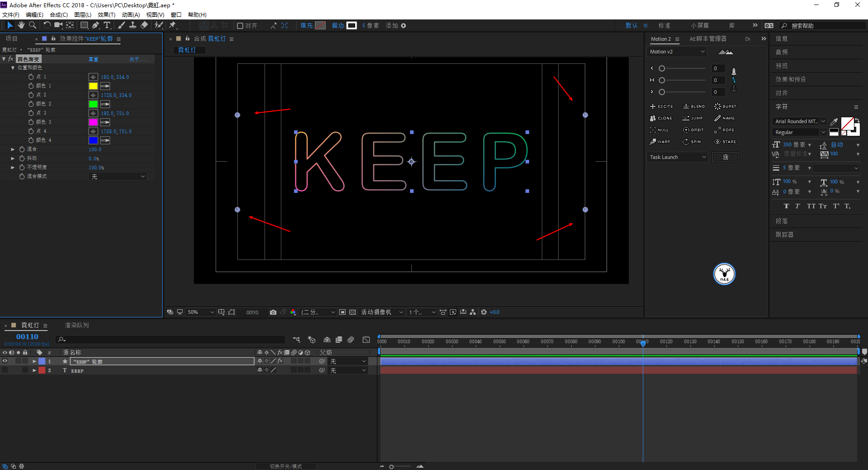The width and height of the screenshot is (868, 470).
Task: Select the Unified Camera tool
Action: (x=58, y=25)
